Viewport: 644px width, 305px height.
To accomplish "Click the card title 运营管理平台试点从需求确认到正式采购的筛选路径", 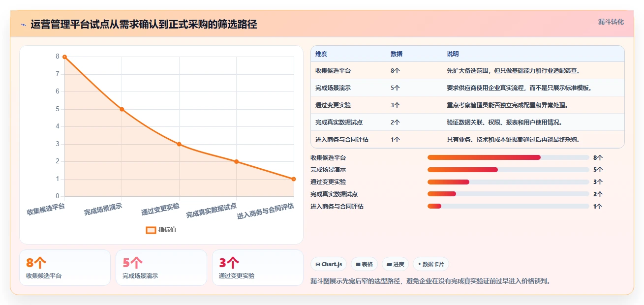I will pos(144,25).
